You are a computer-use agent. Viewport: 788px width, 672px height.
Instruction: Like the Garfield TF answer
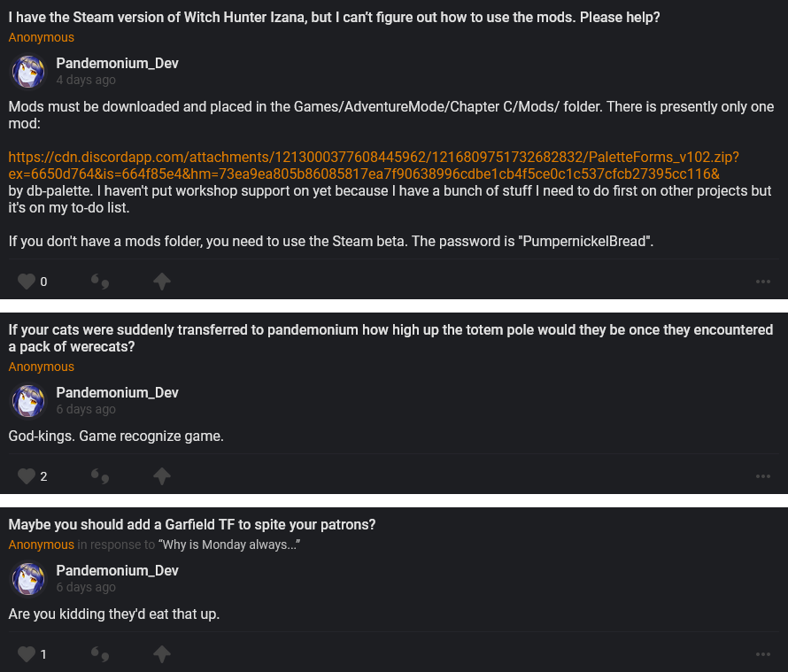[27, 654]
